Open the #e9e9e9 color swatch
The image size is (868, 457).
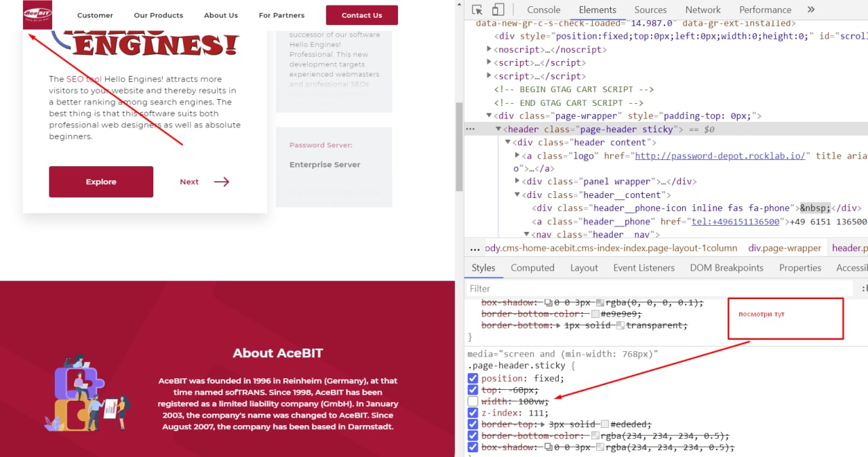click(595, 314)
